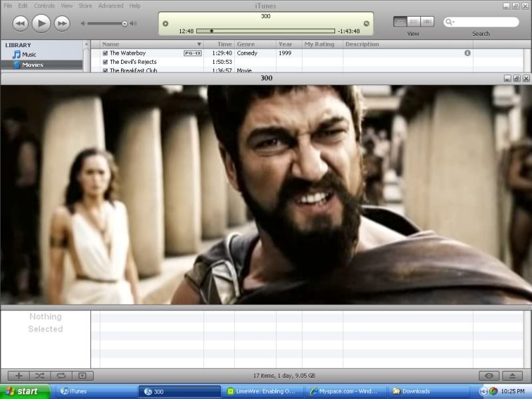Switch to grouped album view button
532x399 pixels.
414,22
